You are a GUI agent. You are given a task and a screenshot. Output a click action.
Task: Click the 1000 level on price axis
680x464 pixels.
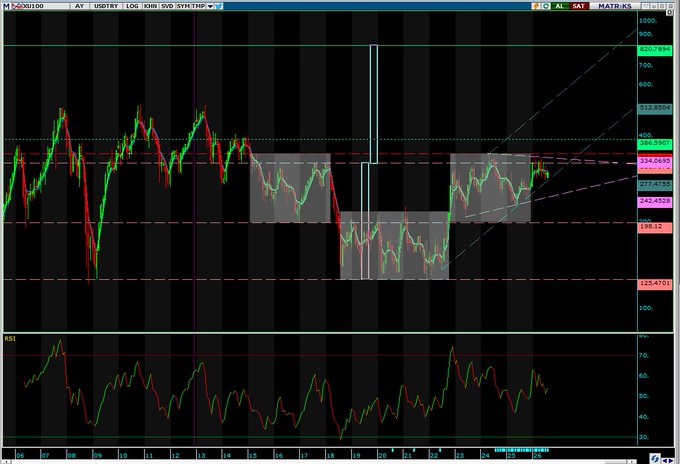point(647,21)
